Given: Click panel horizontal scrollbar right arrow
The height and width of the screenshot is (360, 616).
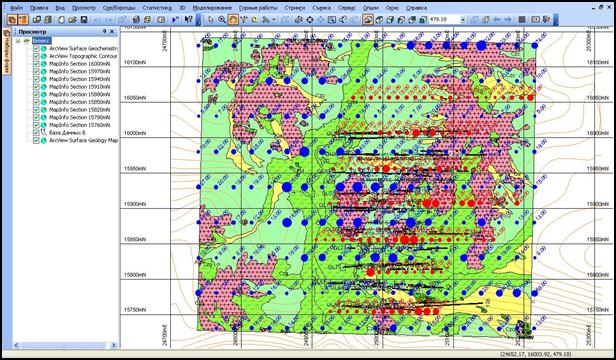Looking at the screenshot, I should (114, 345).
